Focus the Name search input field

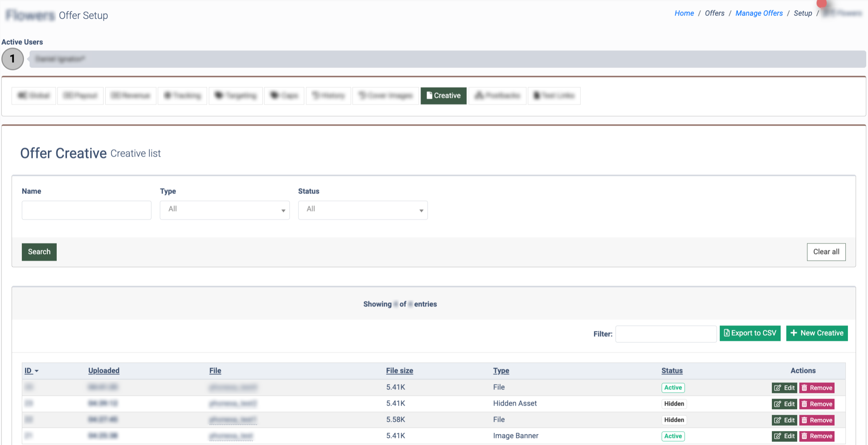(86, 210)
